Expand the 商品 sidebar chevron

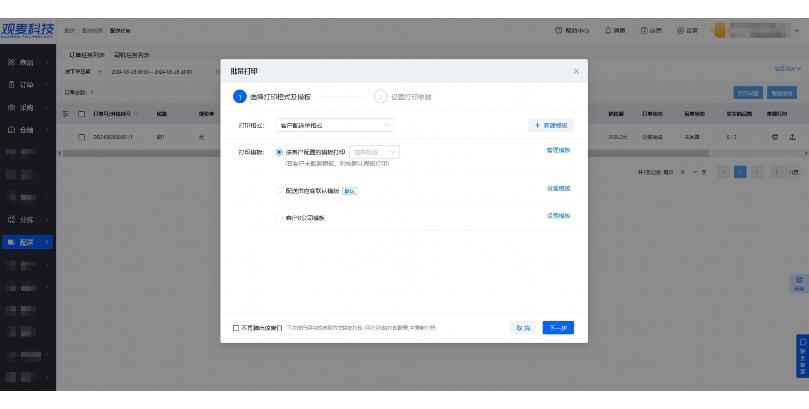[x=47, y=62]
